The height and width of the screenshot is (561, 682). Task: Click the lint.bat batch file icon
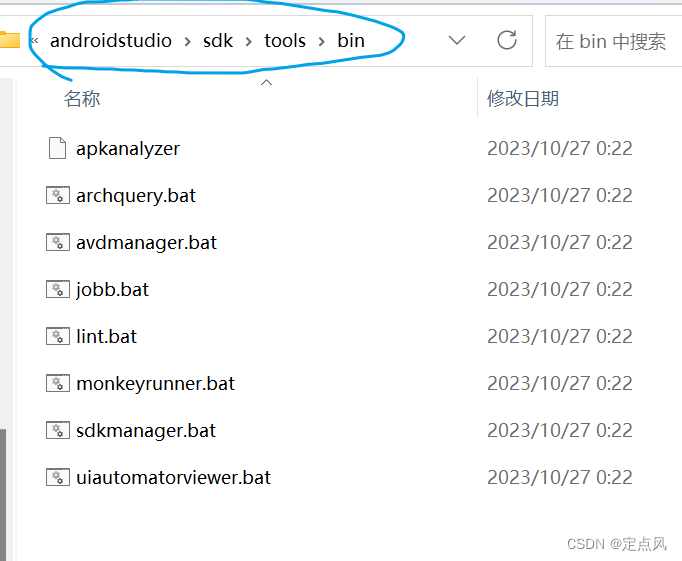click(58, 337)
